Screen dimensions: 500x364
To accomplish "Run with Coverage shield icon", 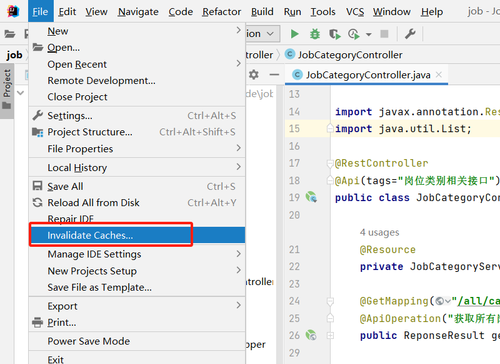I will pyautogui.click(x=334, y=34).
